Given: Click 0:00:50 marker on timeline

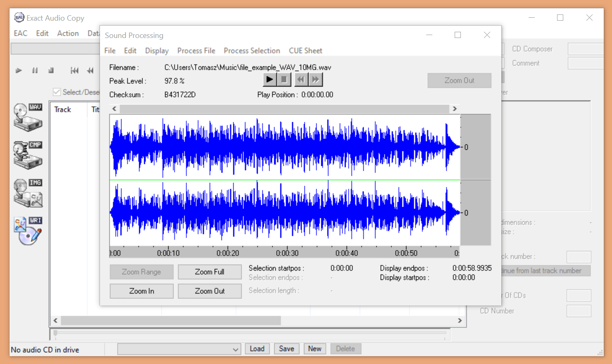Looking at the screenshot, I should tap(406, 253).
